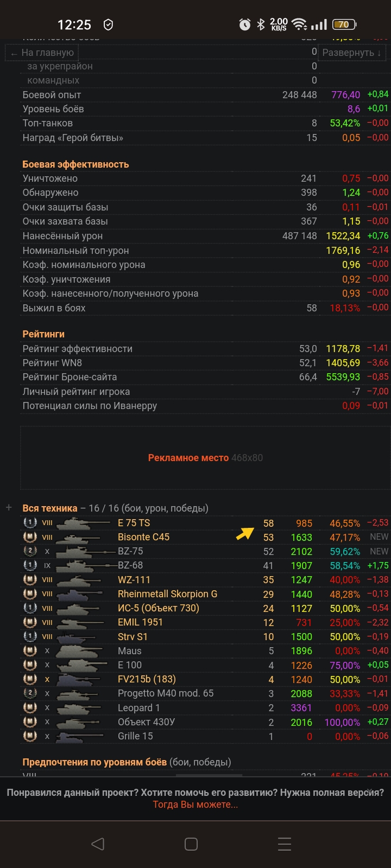The image size is (391, 868).
Task: Tap the Leopard 1 tank silhouette icon
Action: tap(80, 708)
